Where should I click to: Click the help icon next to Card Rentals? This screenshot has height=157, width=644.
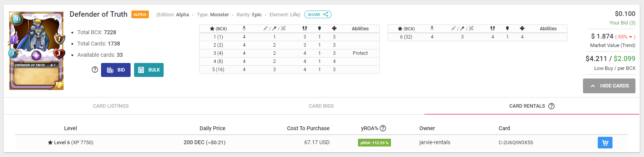(x=551, y=106)
